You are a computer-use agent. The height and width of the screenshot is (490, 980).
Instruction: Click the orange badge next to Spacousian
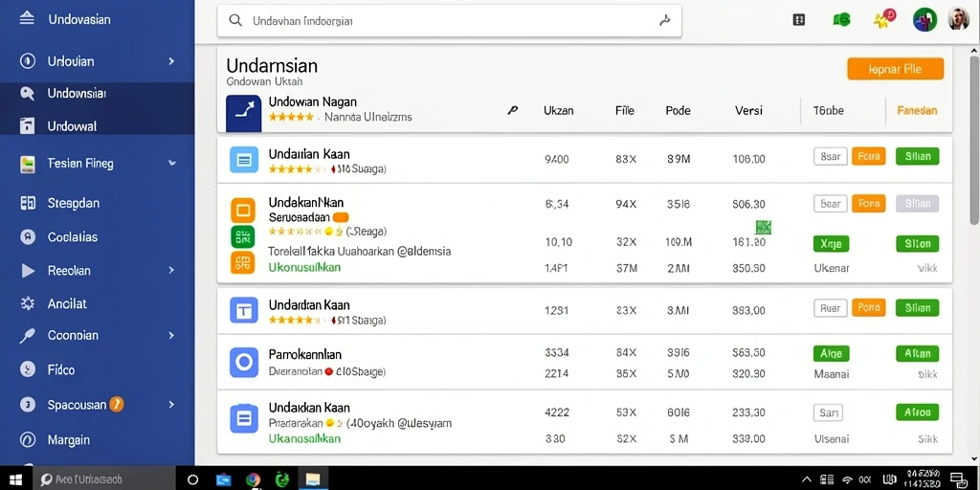click(116, 405)
